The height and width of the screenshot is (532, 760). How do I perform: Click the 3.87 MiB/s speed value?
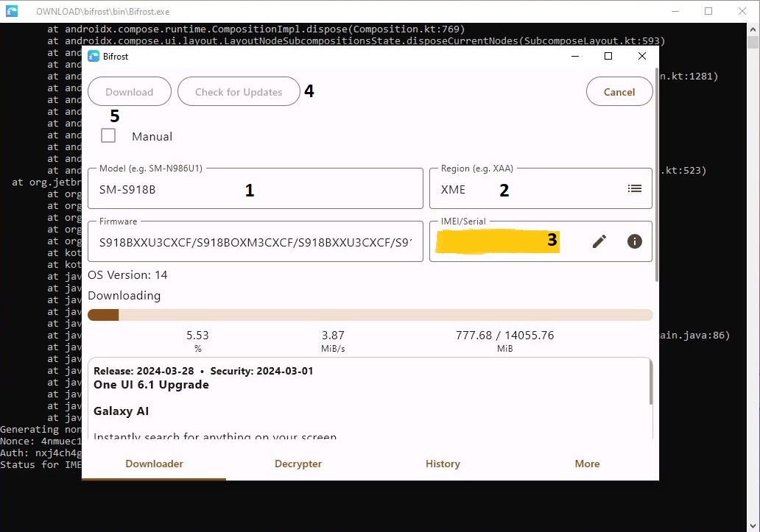tap(333, 335)
